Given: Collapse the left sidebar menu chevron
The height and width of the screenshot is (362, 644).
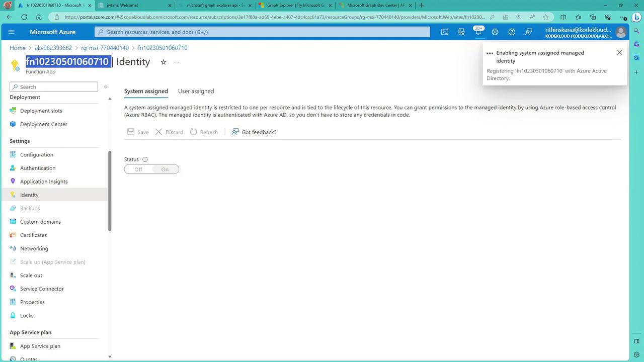Looking at the screenshot, I should click(106, 87).
